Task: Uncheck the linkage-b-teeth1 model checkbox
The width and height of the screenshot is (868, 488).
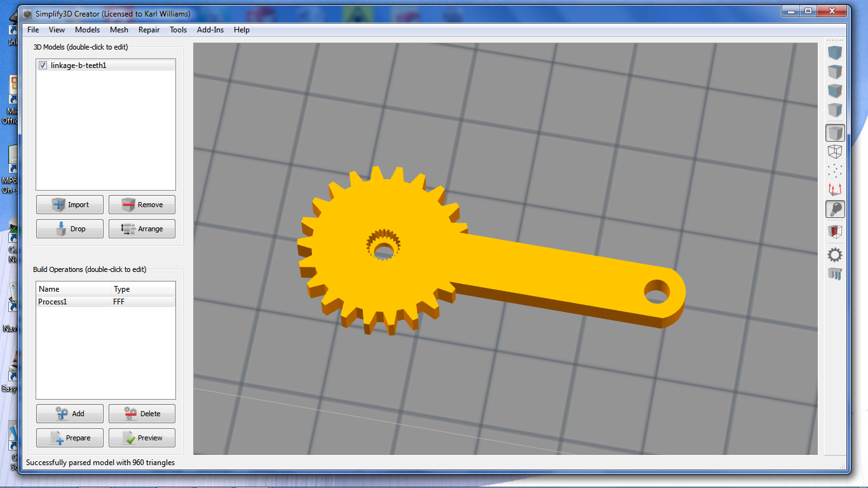Action: [x=42, y=64]
